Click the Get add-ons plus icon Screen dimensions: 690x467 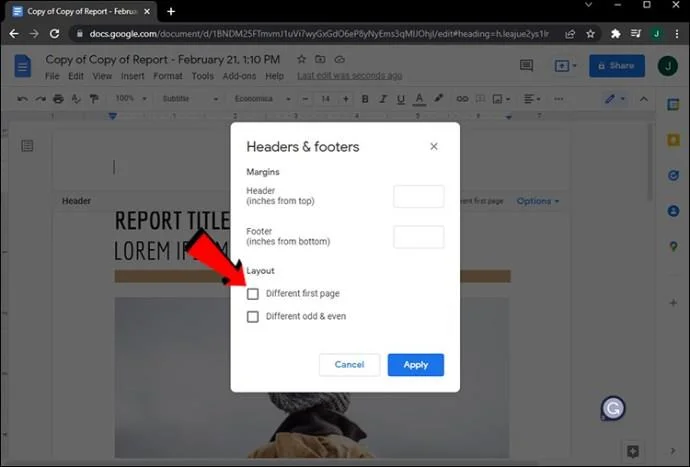click(673, 303)
